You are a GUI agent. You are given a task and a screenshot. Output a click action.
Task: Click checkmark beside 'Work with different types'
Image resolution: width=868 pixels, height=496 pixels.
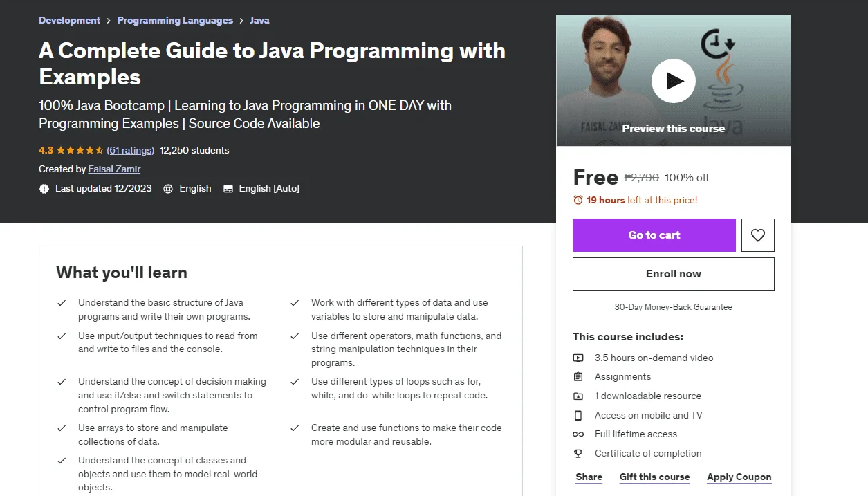coord(295,303)
